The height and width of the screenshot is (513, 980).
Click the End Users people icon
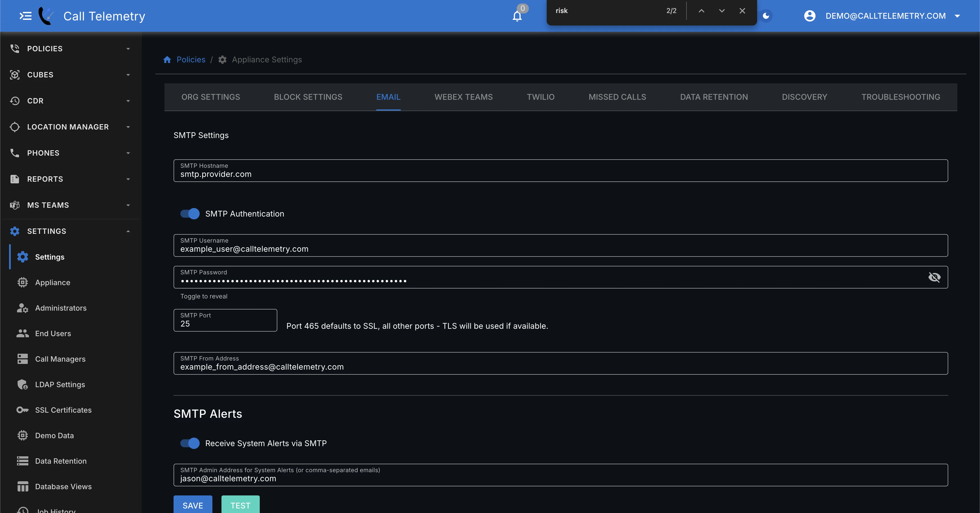point(23,334)
